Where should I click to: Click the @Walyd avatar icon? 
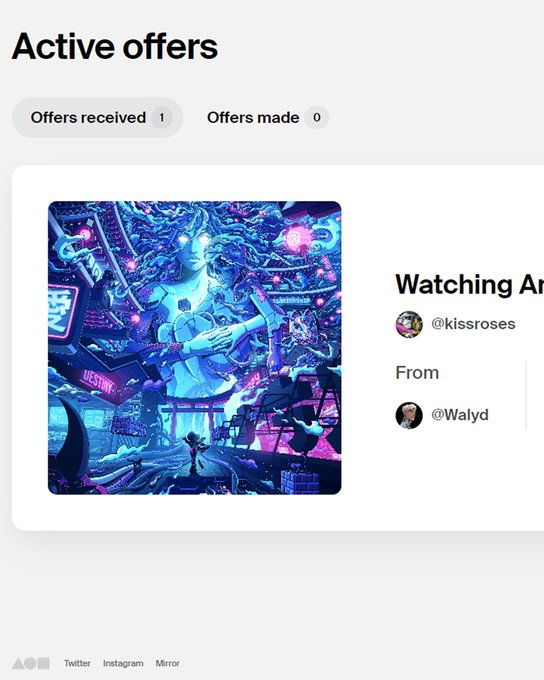409,415
